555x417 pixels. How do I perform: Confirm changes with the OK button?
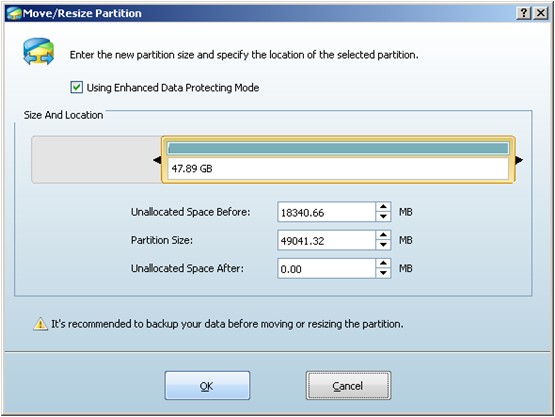[207, 385]
